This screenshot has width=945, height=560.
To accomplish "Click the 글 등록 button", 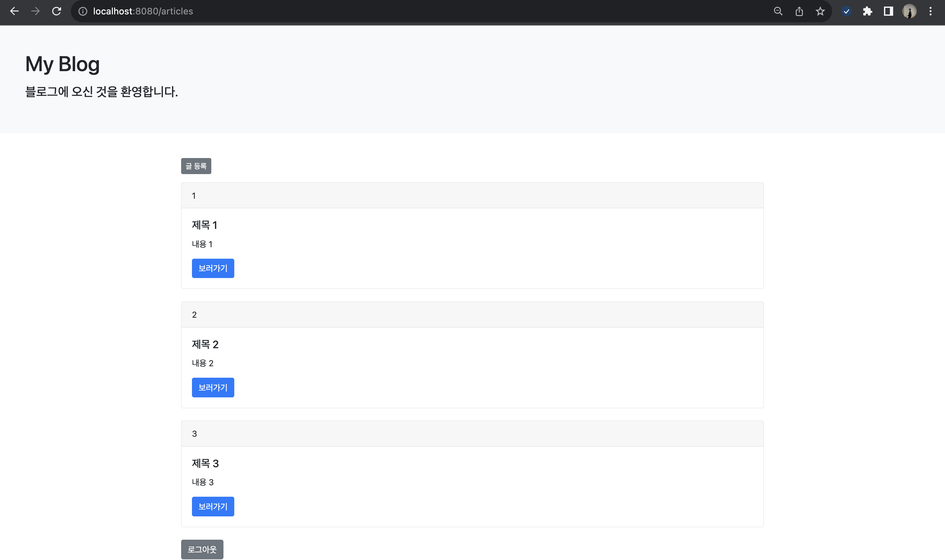I will (196, 166).
